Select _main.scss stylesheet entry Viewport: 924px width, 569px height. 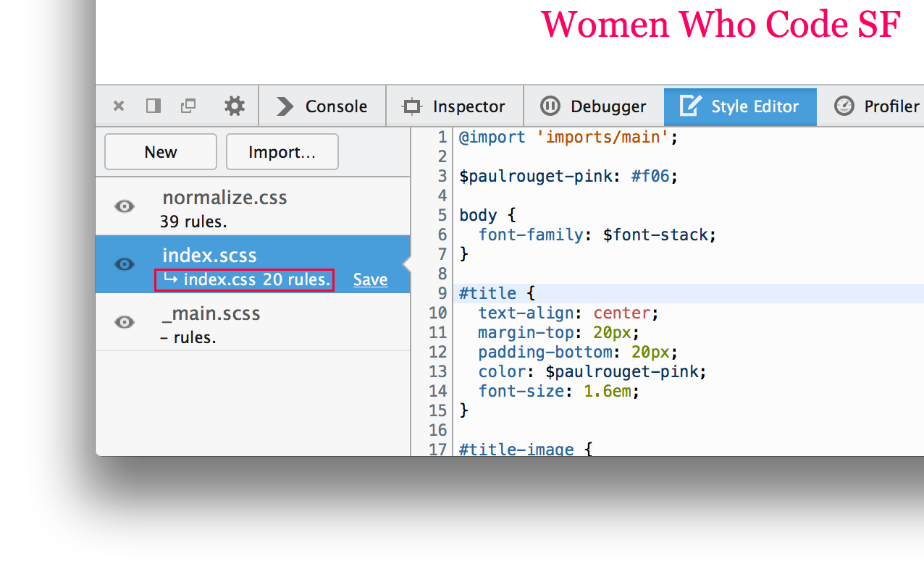(253, 322)
